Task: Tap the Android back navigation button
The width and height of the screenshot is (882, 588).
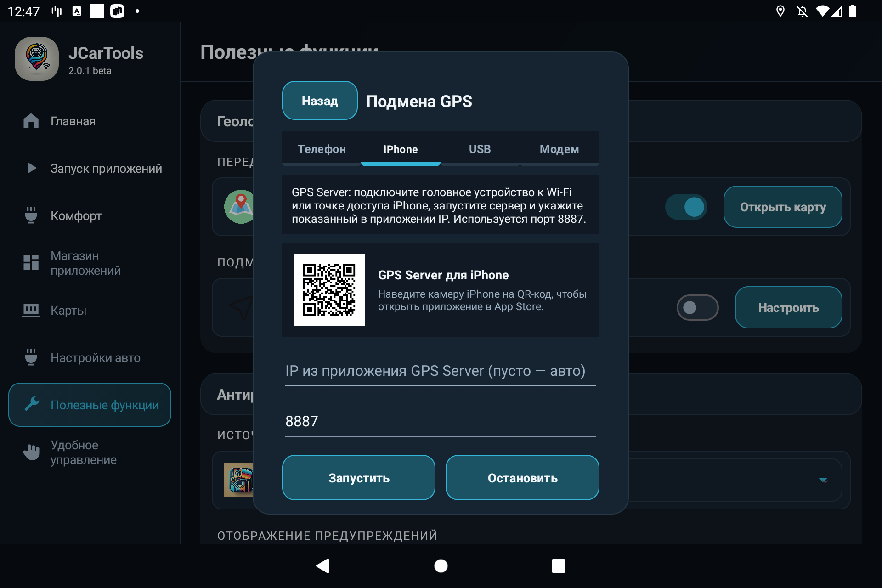Action: pyautogui.click(x=323, y=566)
